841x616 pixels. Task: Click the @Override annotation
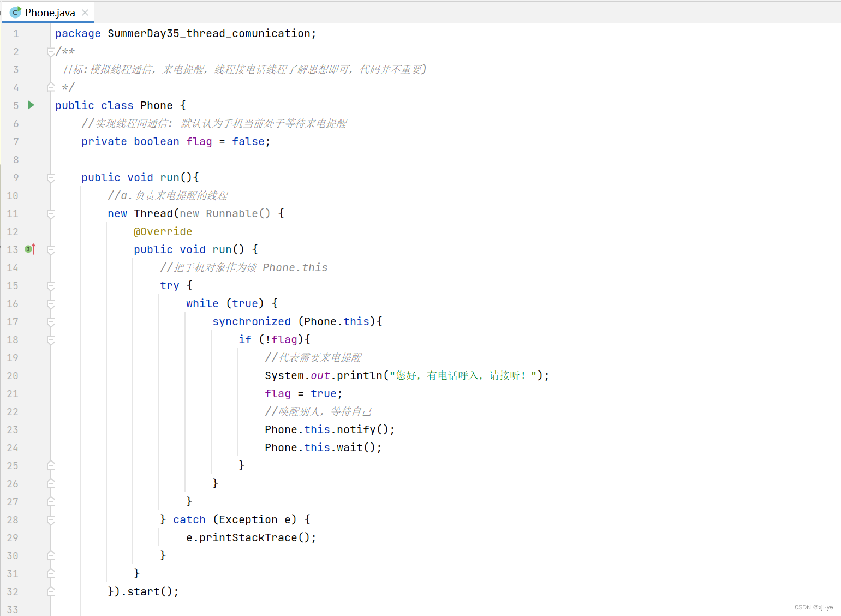pos(163,232)
